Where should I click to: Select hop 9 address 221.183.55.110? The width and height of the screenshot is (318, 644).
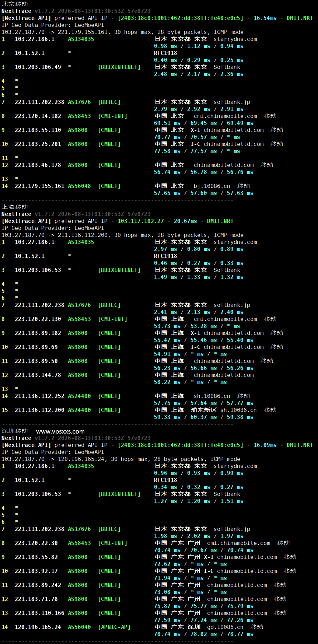[x=38, y=130]
